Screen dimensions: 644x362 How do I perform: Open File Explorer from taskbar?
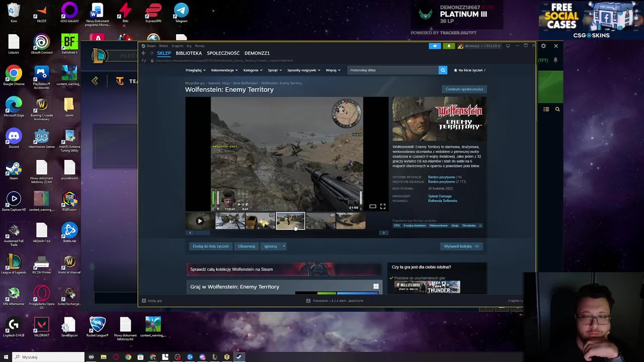pyautogui.click(x=104, y=357)
